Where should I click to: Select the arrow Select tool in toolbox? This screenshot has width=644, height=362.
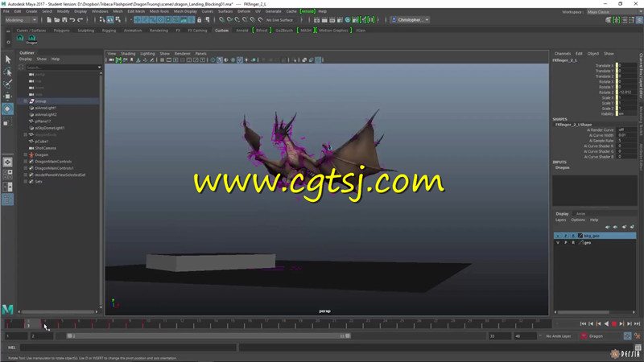pyautogui.click(x=7, y=60)
